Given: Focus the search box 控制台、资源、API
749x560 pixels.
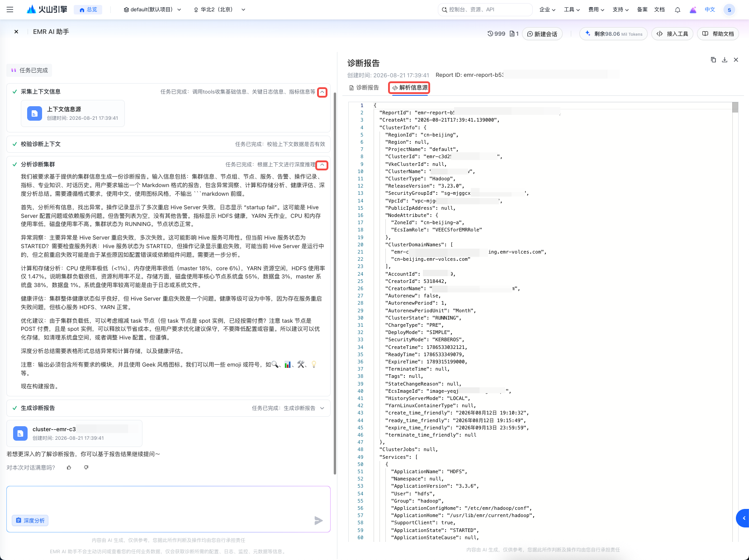Looking at the screenshot, I should [x=485, y=9].
